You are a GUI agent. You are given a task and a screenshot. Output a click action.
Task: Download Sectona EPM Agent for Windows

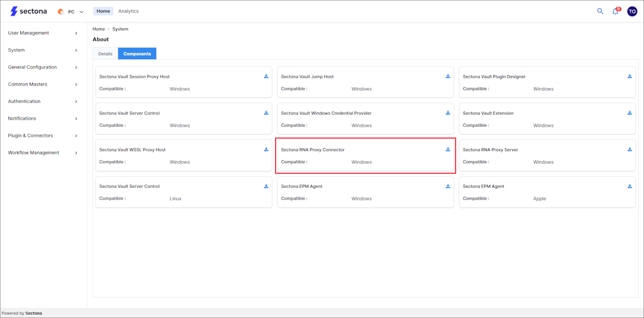coord(448,186)
